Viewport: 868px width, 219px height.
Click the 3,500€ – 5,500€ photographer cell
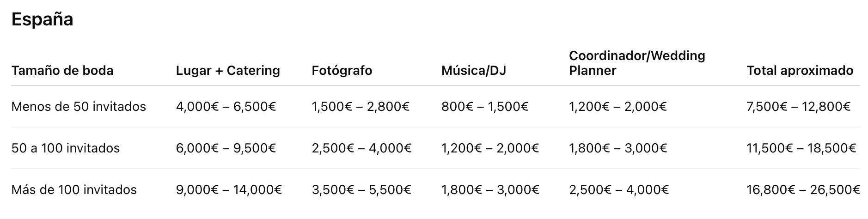point(361,190)
